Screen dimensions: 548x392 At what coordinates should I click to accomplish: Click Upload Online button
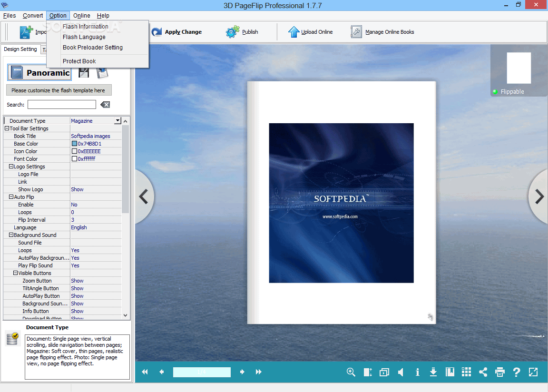(310, 32)
